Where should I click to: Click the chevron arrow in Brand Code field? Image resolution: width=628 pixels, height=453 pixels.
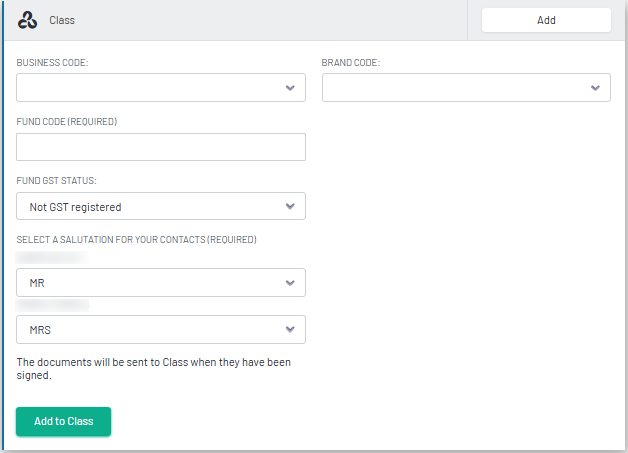(x=595, y=88)
